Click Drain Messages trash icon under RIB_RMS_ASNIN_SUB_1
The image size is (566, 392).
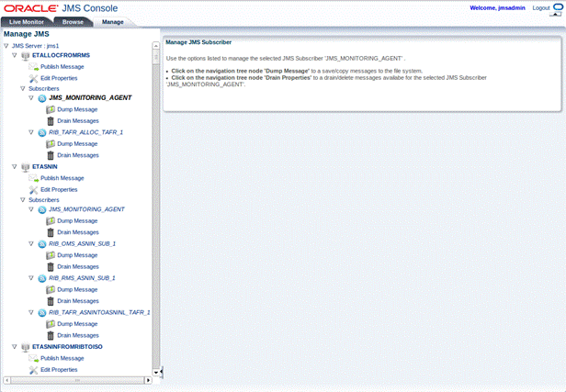coord(51,301)
